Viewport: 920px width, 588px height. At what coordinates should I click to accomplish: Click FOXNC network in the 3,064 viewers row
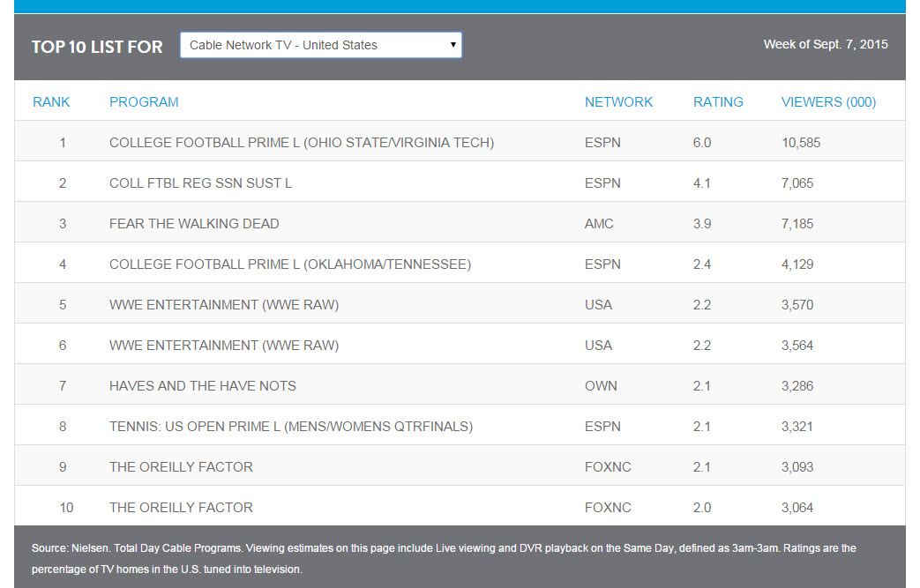608,507
